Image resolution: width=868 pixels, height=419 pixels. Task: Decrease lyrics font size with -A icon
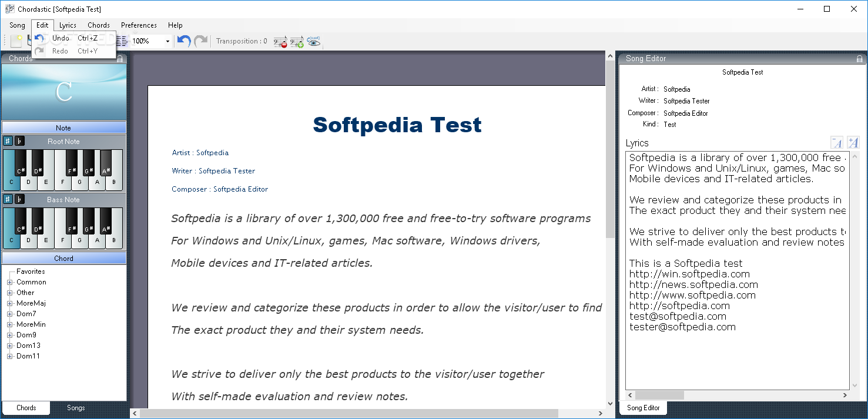(837, 142)
